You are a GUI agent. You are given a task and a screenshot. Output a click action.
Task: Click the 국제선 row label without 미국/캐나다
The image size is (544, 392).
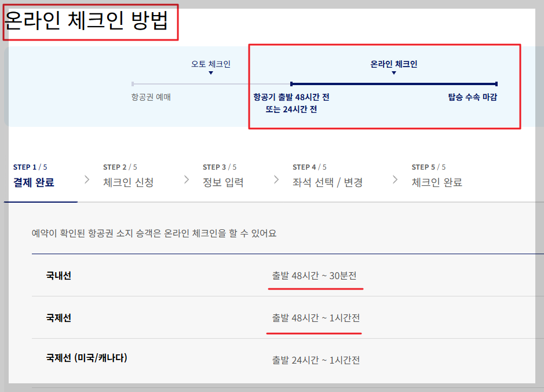[x=59, y=318]
